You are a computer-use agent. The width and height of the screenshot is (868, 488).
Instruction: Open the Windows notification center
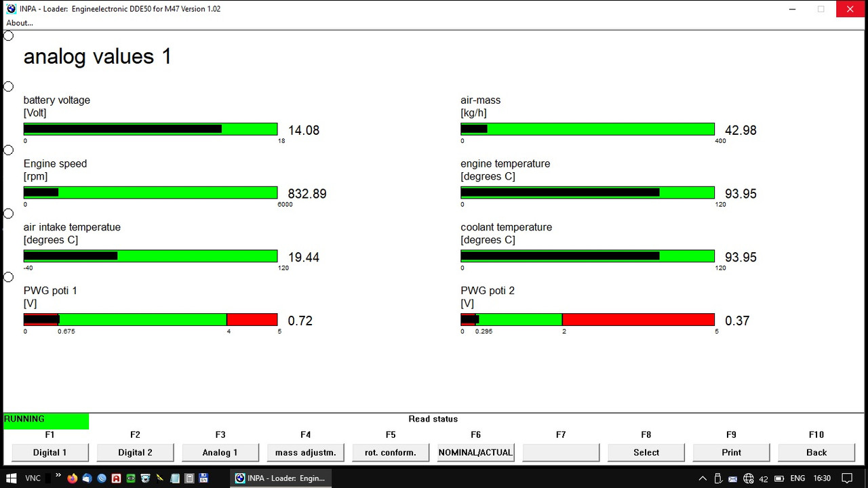[x=847, y=479]
